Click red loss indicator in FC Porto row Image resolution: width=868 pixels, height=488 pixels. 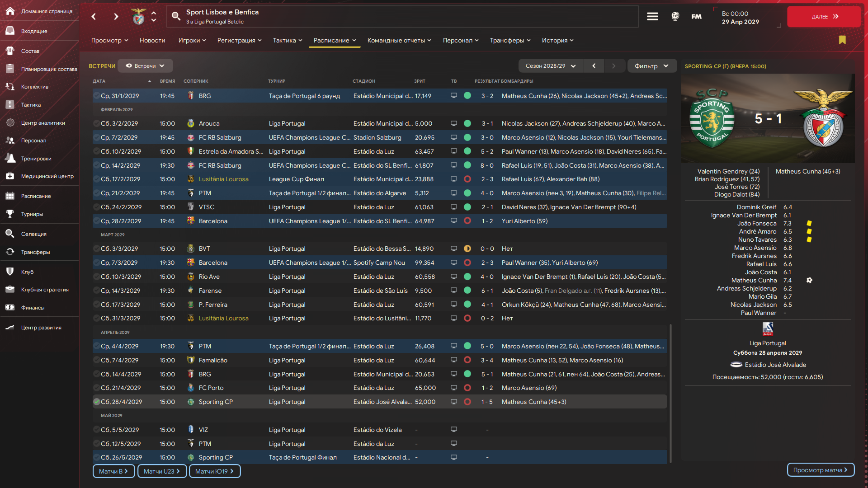point(467,388)
